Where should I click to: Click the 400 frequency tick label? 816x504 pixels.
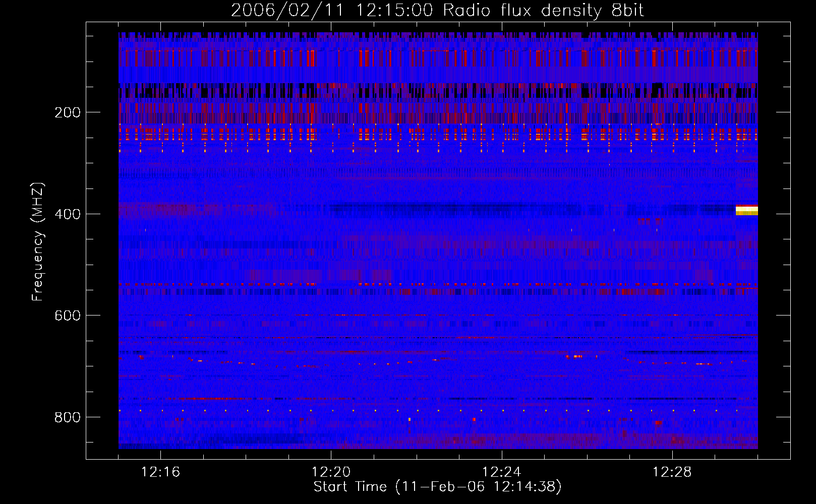pyautogui.click(x=68, y=214)
